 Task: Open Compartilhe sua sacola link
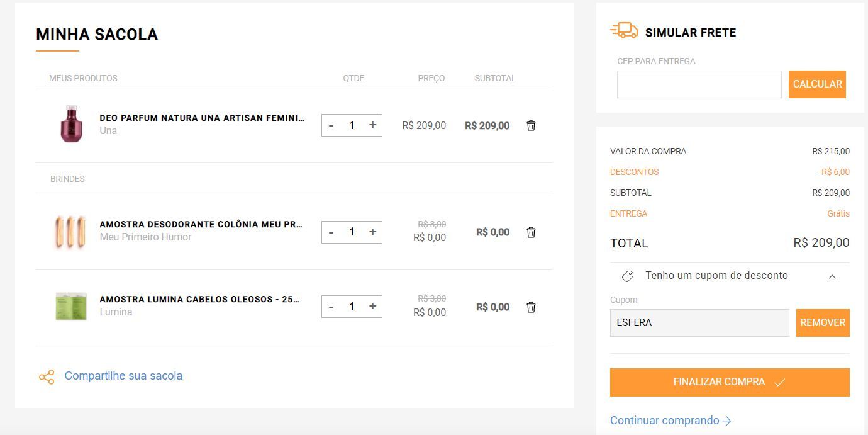123,376
